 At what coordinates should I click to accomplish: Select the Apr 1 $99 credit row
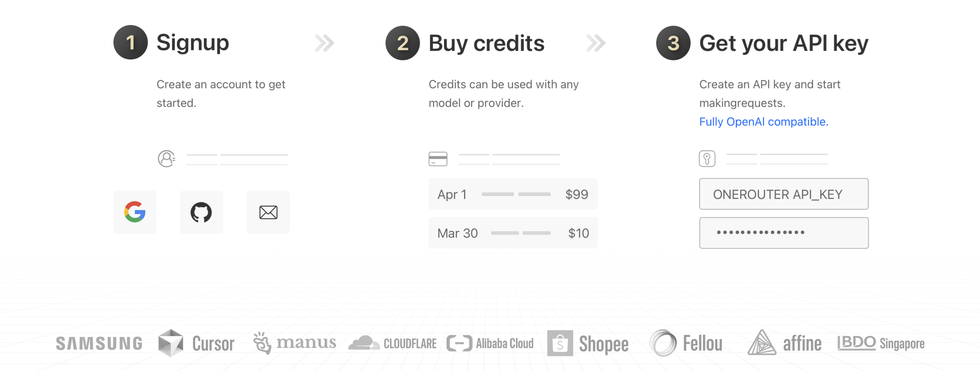(x=513, y=194)
